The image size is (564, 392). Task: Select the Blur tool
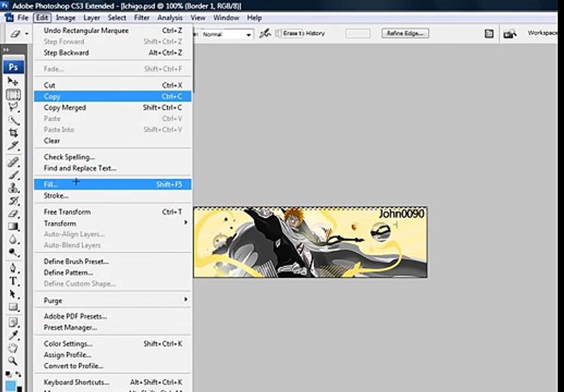[x=13, y=239]
